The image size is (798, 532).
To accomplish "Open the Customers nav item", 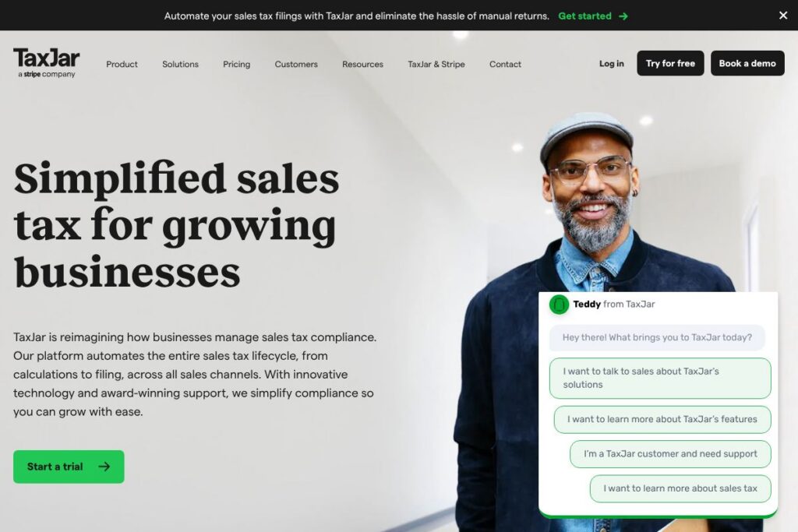I will coord(296,64).
